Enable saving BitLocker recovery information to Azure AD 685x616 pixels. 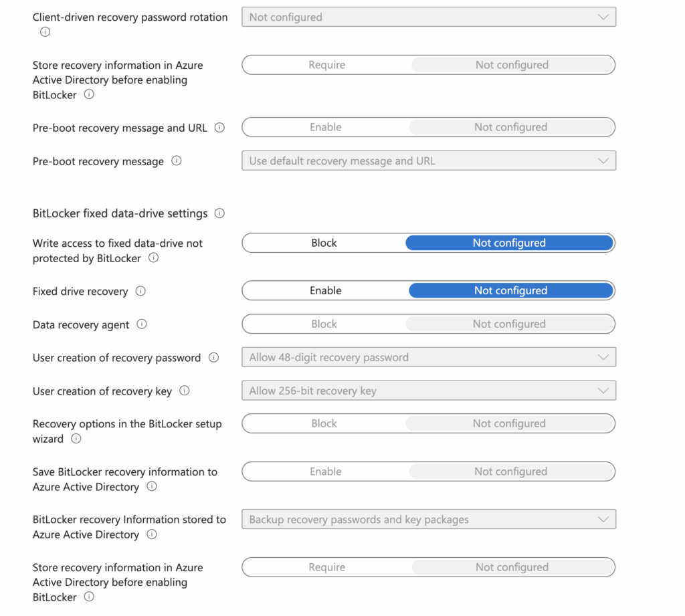click(x=326, y=471)
